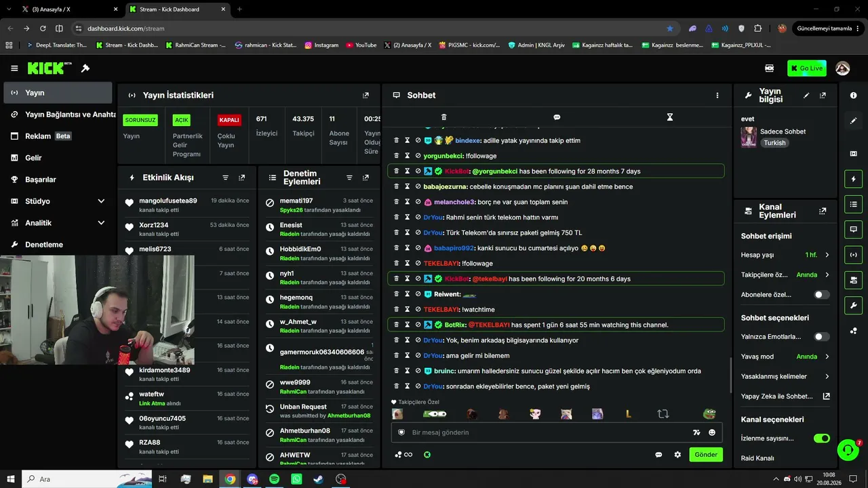Image resolution: width=868 pixels, height=488 pixels.
Task: Click the Turkish language tag
Action: click(774, 143)
